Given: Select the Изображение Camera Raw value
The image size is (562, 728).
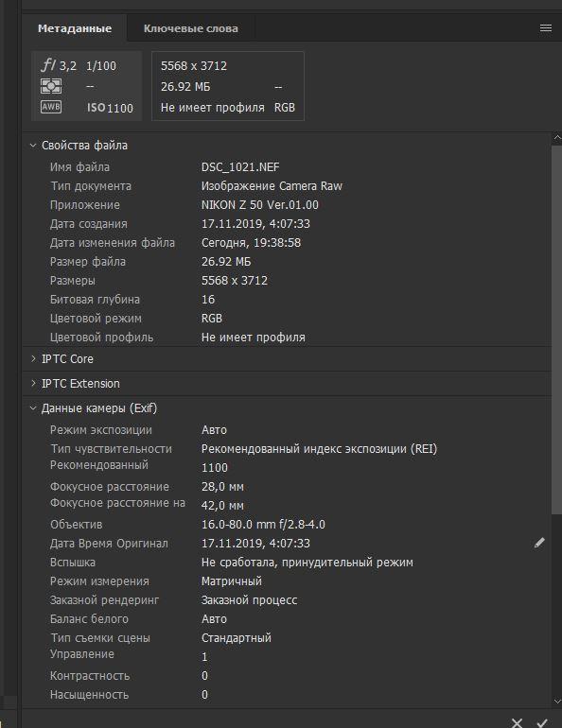Looking at the screenshot, I should coord(272,186).
